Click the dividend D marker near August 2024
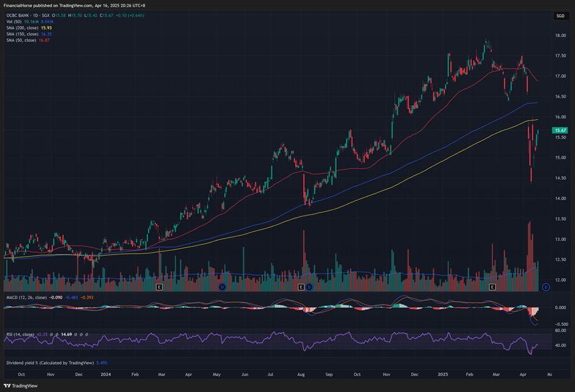The height and width of the screenshot is (392, 575). pos(309,287)
